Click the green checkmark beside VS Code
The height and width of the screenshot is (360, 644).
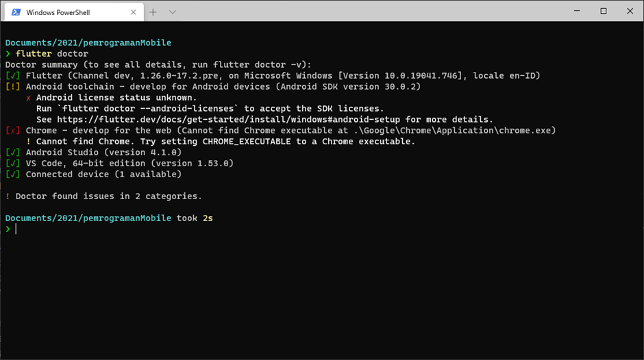tap(13, 164)
